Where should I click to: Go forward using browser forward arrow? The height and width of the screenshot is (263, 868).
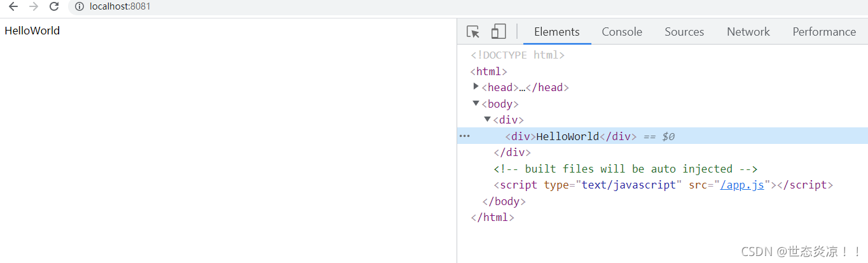34,6
